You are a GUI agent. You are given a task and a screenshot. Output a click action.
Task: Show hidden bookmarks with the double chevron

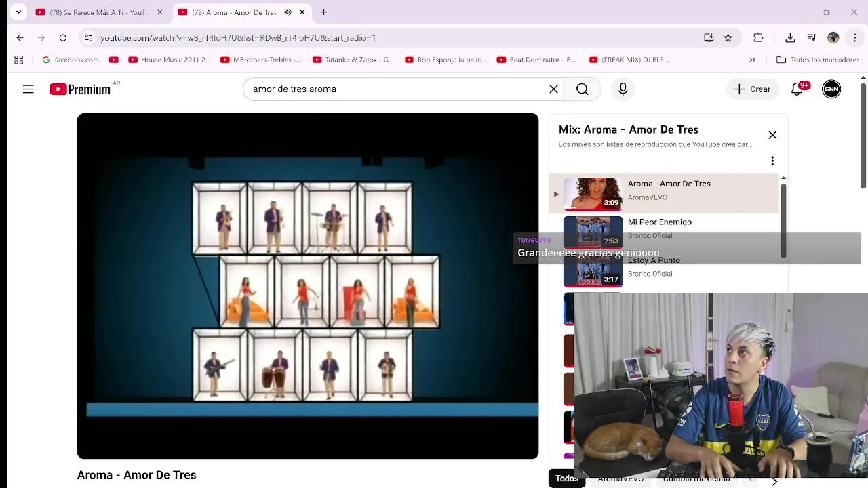[x=752, y=60]
